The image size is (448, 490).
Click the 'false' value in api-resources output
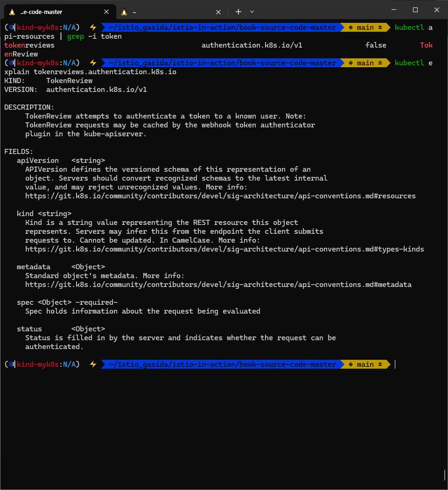pyautogui.click(x=376, y=45)
